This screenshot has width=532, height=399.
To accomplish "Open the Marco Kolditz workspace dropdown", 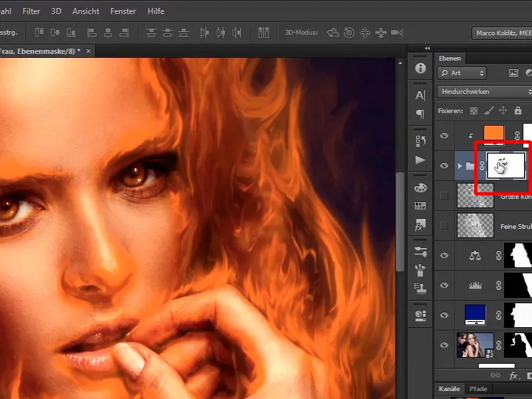I will [502, 33].
